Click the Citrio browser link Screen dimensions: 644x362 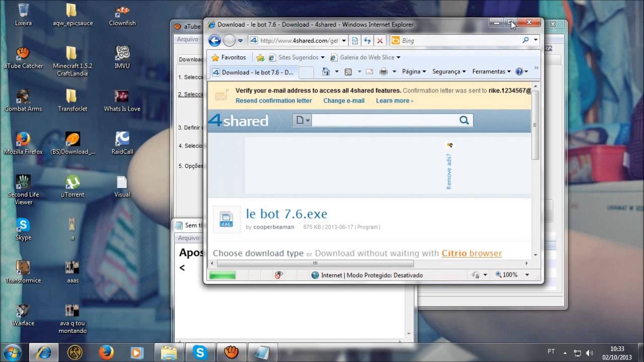(x=471, y=253)
